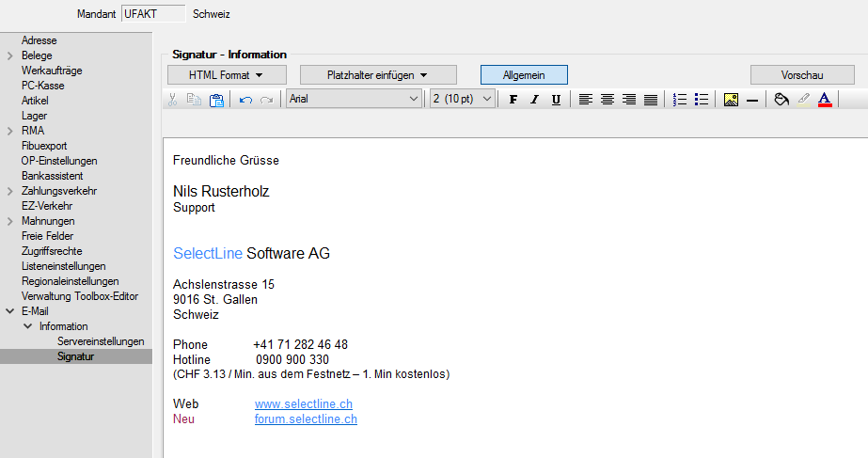The height and width of the screenshot is (458, 868).
Task: Toggle underline formatting
Action: coord(556,100)
